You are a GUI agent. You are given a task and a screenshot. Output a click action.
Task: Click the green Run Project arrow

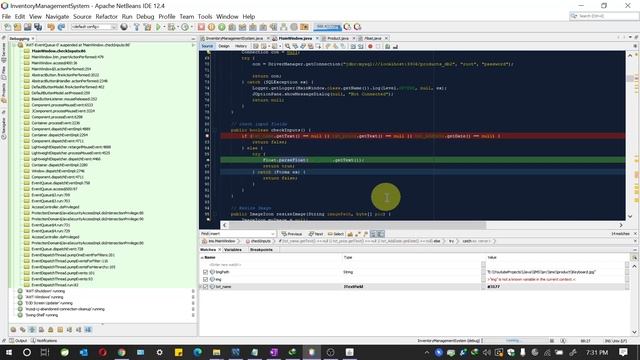(158, 27)
